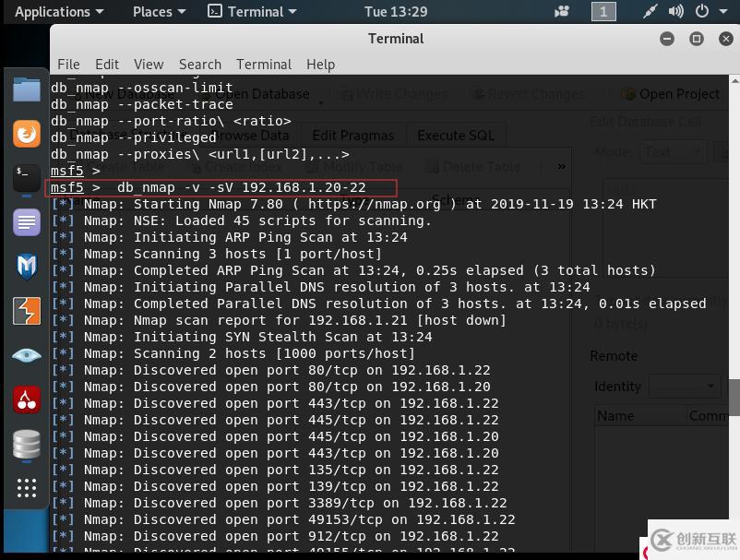
Task: Click 'db_nmap --osscan-limit' line
Action: pyautogui.click(x=142, y=88)
